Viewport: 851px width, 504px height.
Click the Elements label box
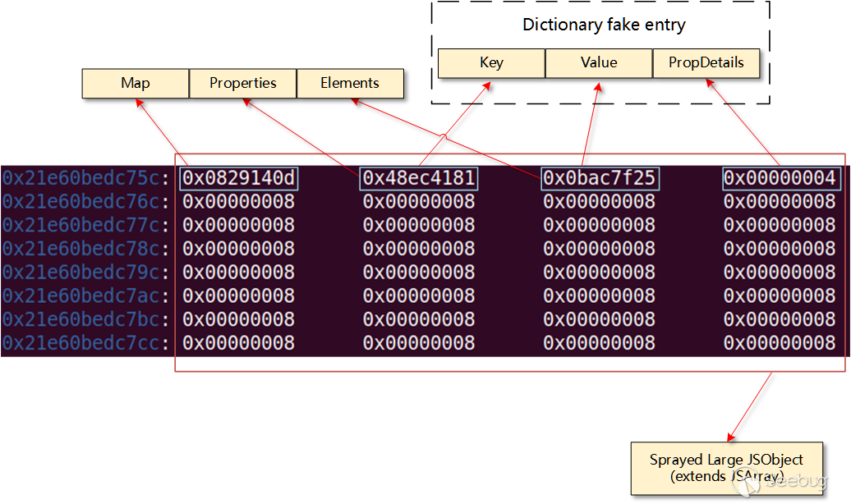[x=350, y=83]
